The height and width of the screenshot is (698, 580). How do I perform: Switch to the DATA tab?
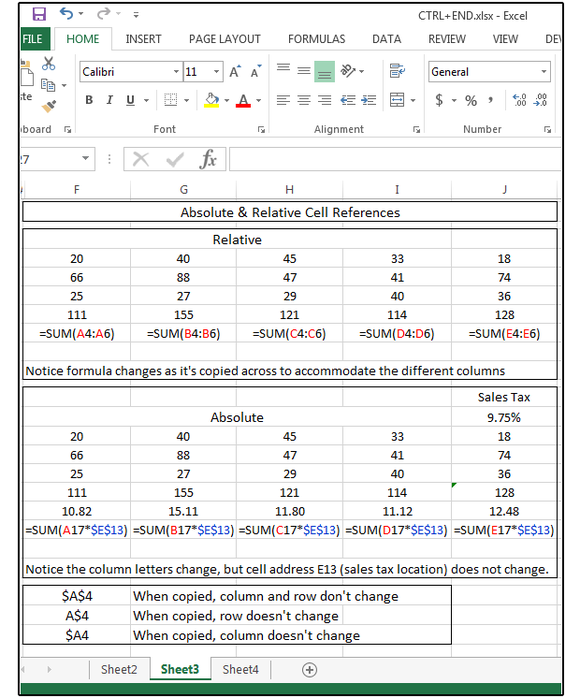387,39
